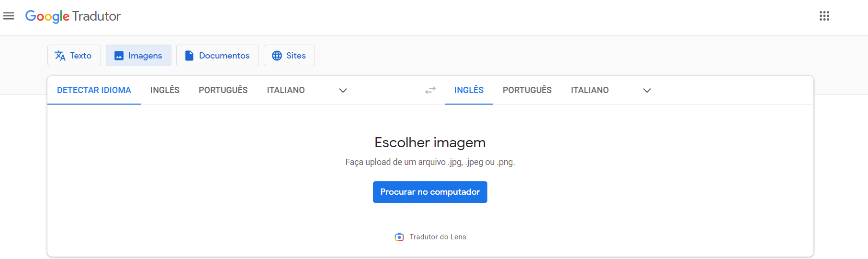Open the Google apps grid
This screenshot has width=868, height=259.
point(824,16)
